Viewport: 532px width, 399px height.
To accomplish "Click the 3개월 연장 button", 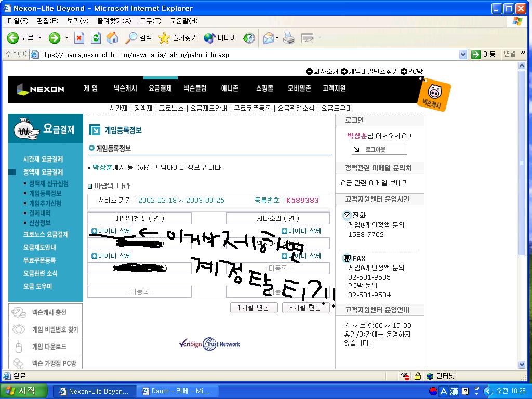I will 305,308.
